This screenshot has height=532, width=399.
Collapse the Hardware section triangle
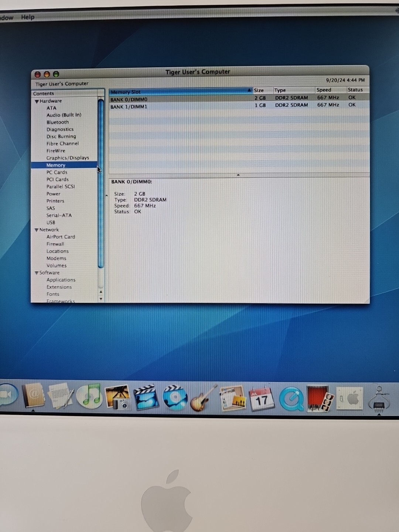tap(37, 101)
